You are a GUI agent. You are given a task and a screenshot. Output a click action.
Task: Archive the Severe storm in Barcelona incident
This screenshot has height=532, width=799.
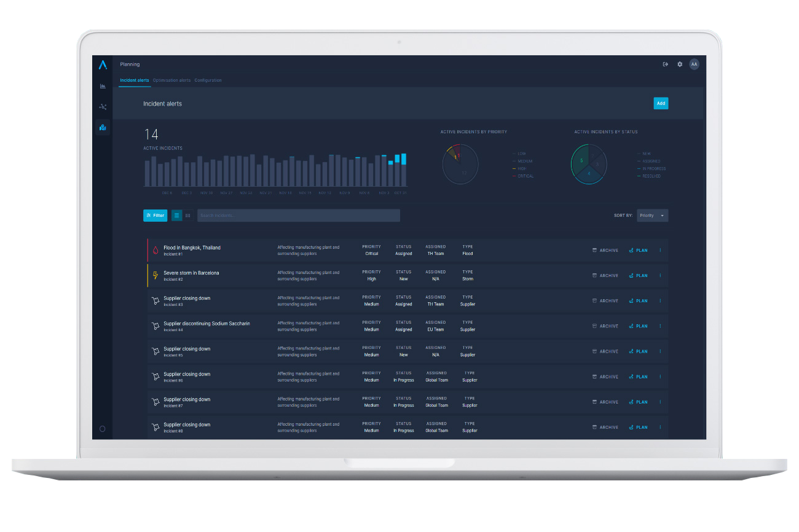(605, 276)
